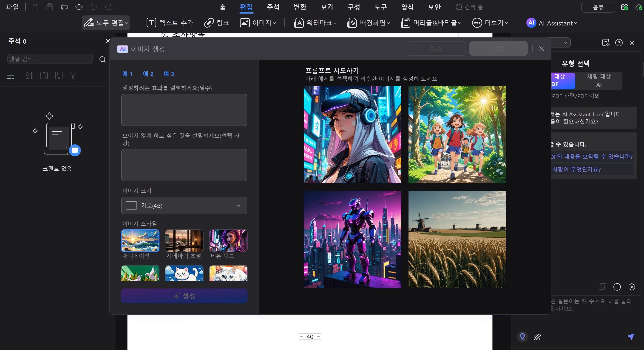Open the comment list options icon

[11, 76]
